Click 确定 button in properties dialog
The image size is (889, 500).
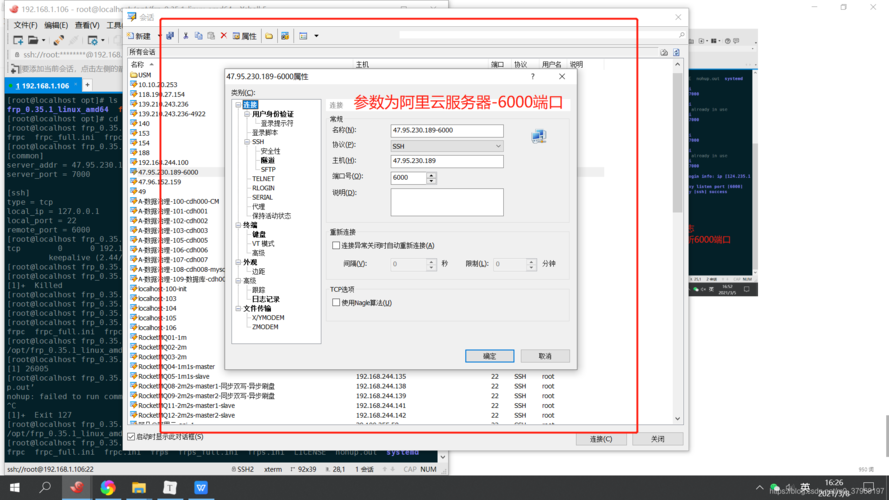tap(489, 356)
